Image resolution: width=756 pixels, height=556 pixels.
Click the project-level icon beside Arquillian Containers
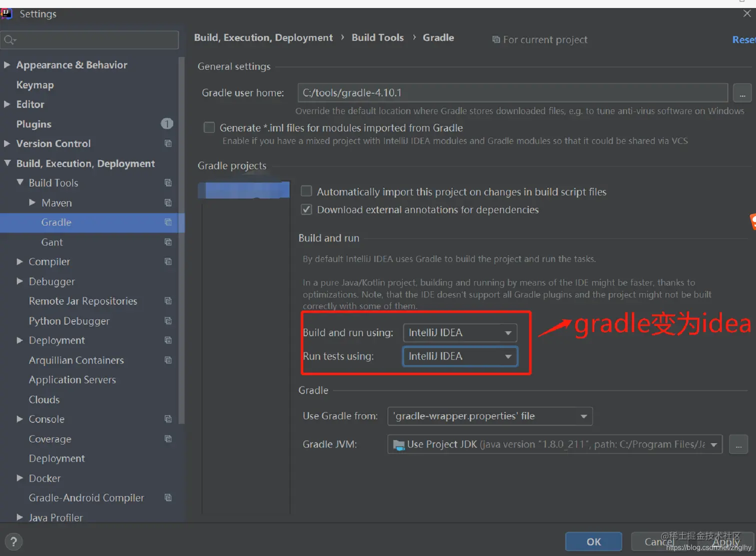click(168, 360)
